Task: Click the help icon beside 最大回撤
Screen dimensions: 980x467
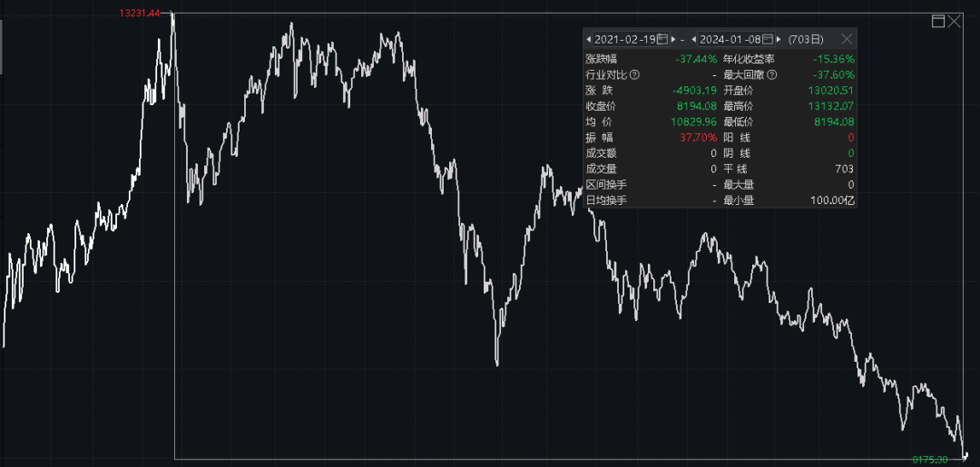Action: point(772,74)
